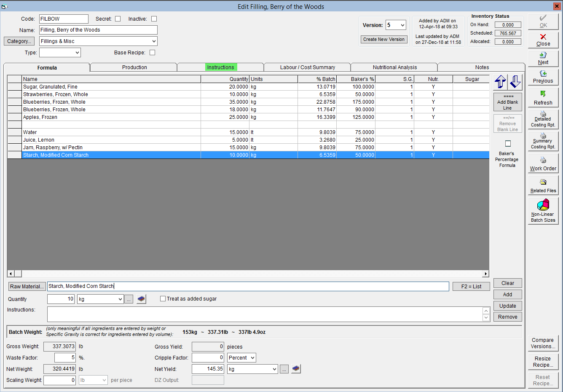The width and height of the screenshot is (563, 392).
Task: Click the Baker's % column header
Action: [x=356, y=79]
